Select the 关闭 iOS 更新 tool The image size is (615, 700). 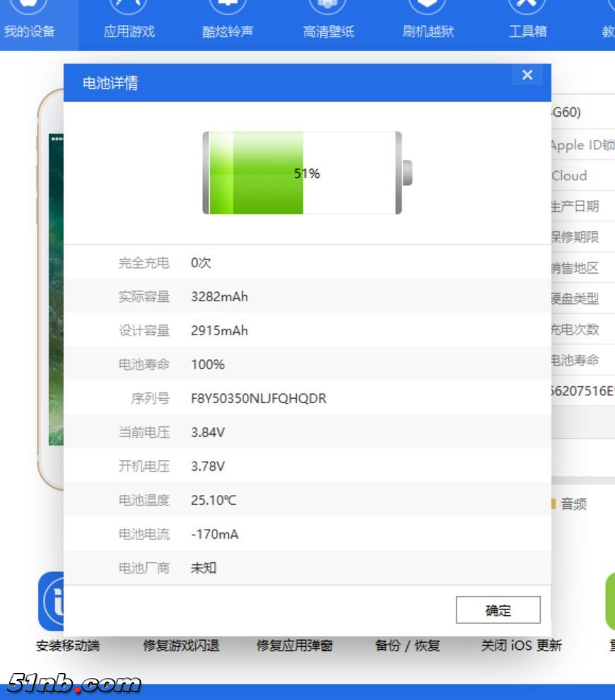point(521,646)
